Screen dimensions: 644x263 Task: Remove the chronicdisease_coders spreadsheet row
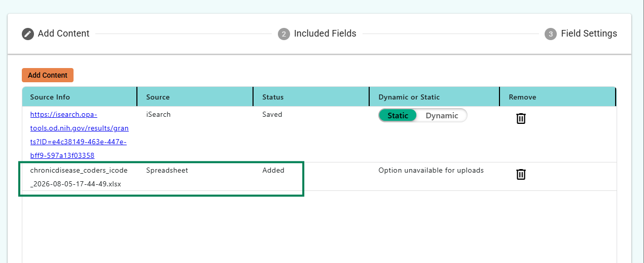(x=521, y=174)
